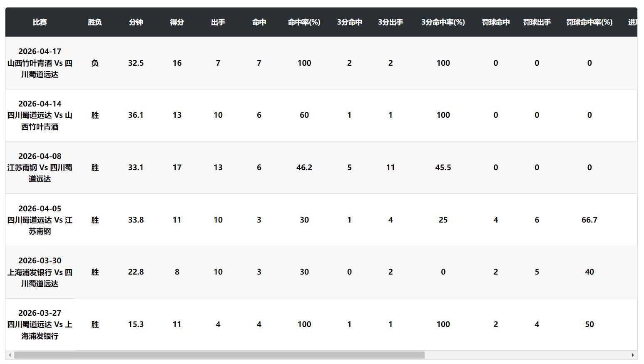The image size is (644, 364).
Task: Select the 3分命中率(%) column header
Action: pos(443,22)
